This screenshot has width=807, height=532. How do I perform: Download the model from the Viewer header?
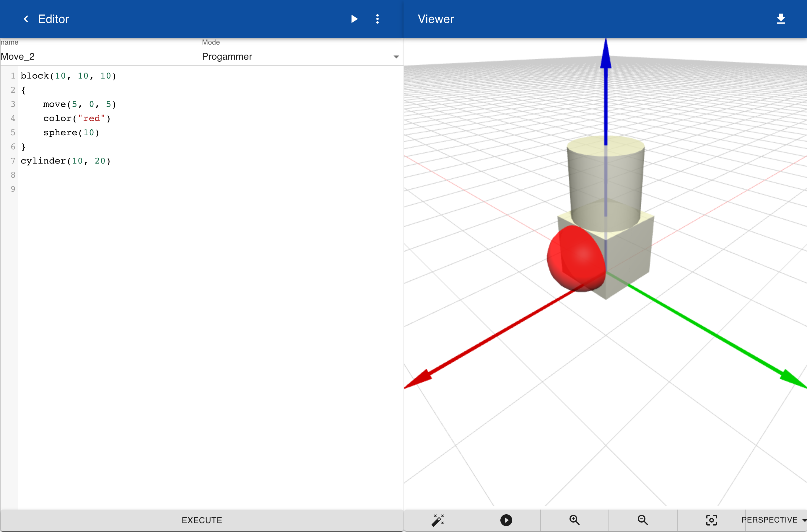point(781,19)
